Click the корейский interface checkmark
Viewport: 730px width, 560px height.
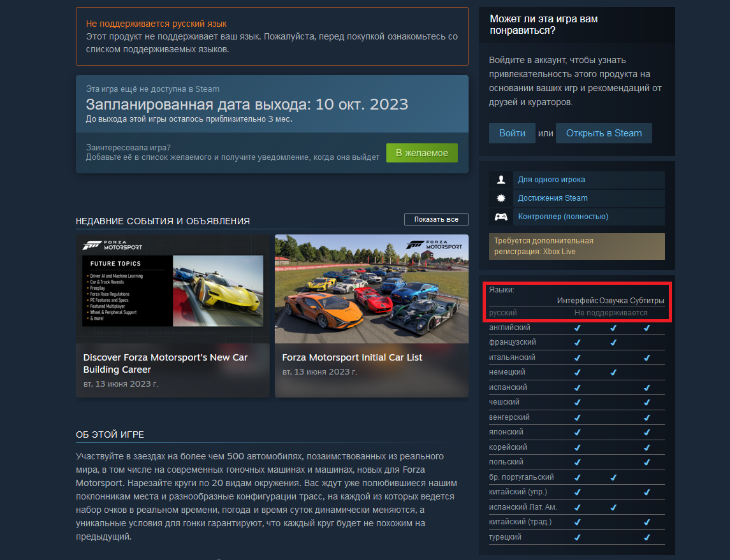point(577,447)
